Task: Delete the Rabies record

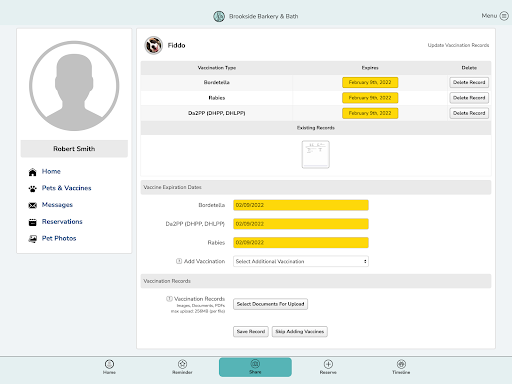Action: 469,98
